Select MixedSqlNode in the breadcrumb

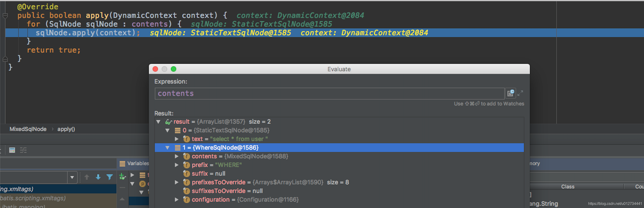28,129
